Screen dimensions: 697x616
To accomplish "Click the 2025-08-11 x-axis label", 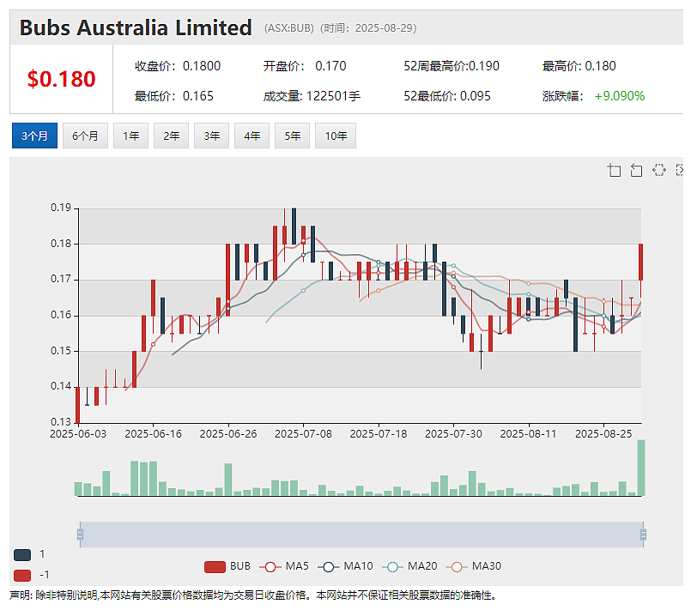I will [528, 434].
